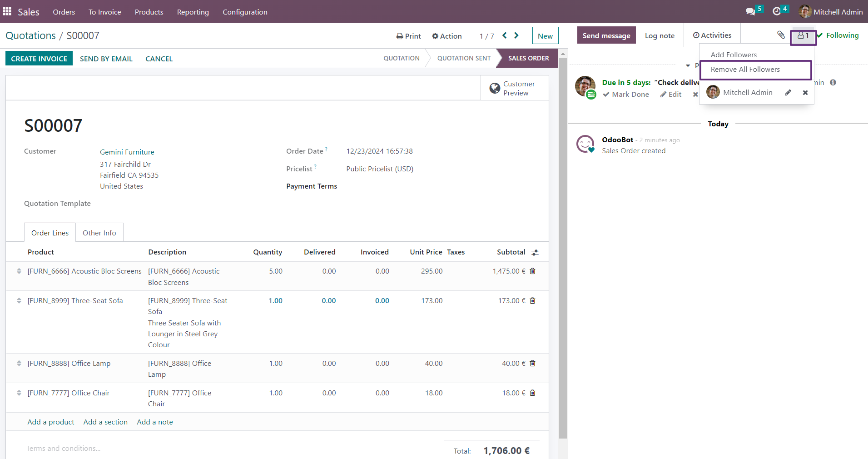Open optional columns settings icon
Viewport: 868px width, 459px height.
(535, 252)
